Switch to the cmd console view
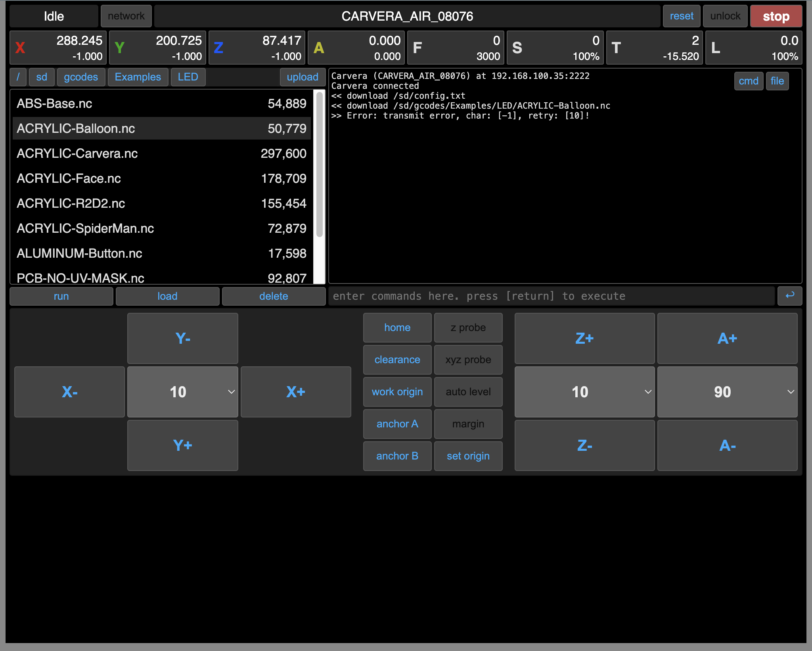 click(749, 81)
